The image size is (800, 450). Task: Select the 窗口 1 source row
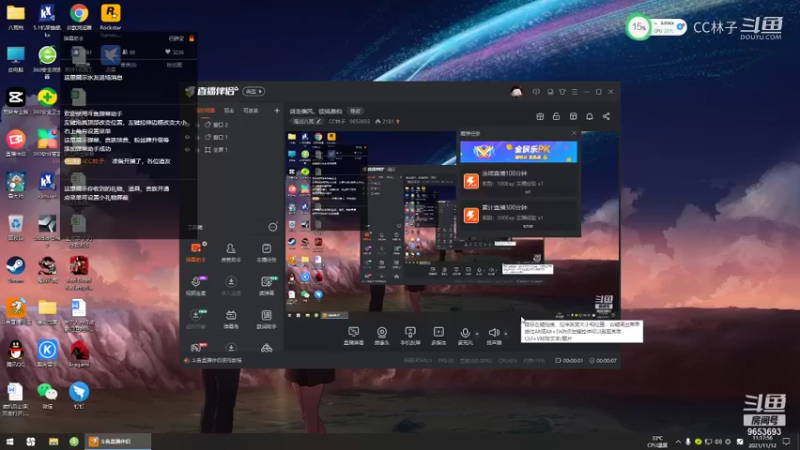coord(234,137)
